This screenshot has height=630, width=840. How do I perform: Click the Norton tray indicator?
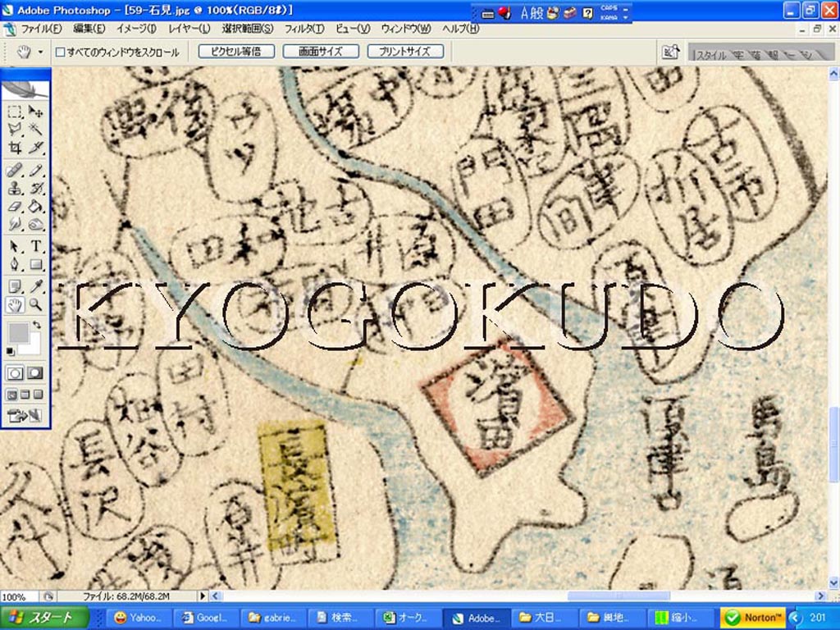click(753, 618)
